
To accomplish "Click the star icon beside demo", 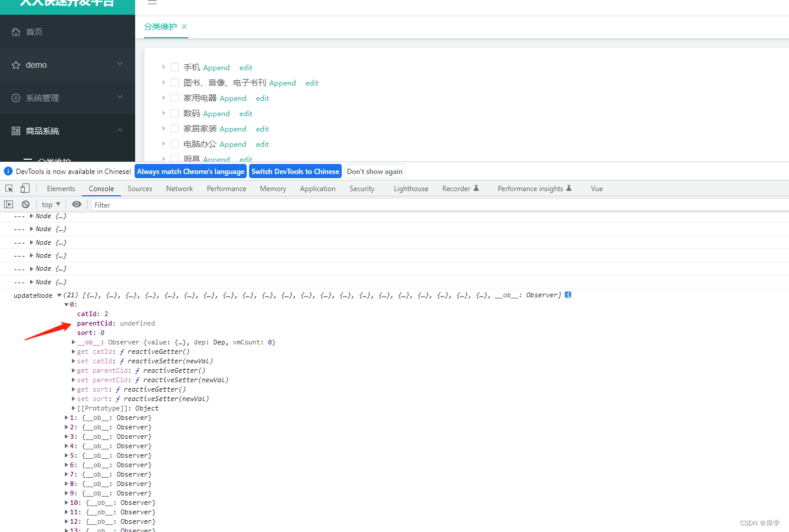I will tap(16, 65).
